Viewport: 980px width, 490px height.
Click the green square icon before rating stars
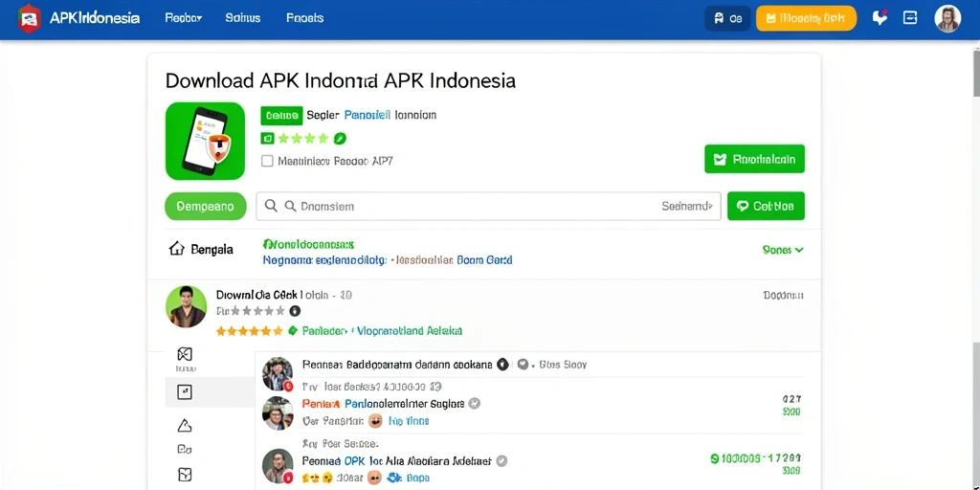[x=268, y=139]
